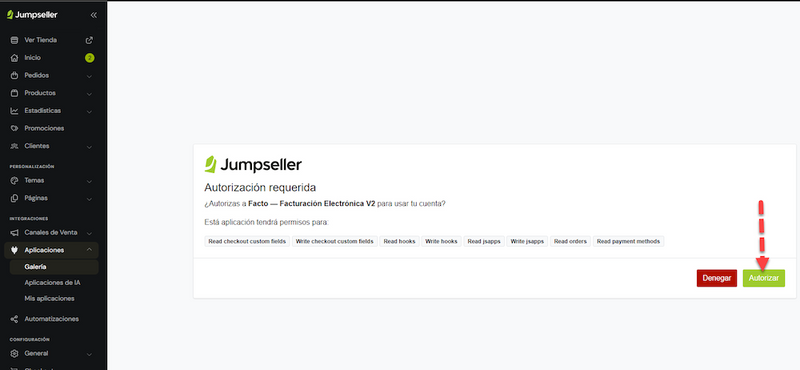Click the Read hooks permission tag
This screenshot has width=800, height=370.
tap(399, 241)
